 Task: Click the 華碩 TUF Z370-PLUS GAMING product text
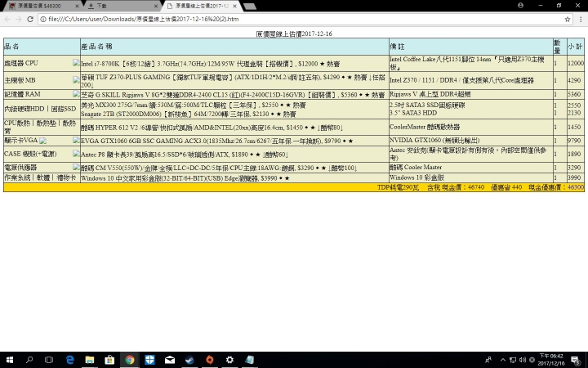click(234, 81)
